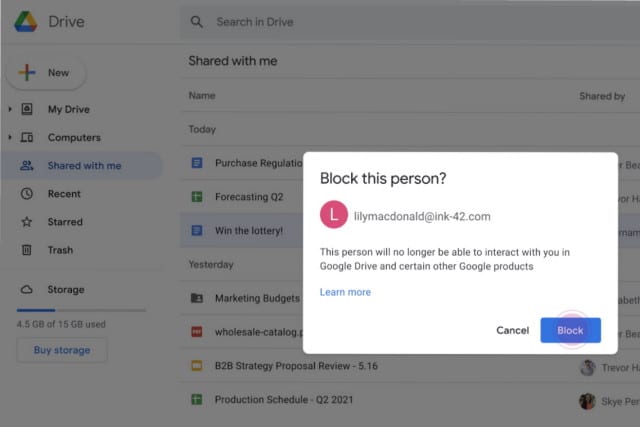The height and width of the screenshot is (427, 640).
Task: Click the lilymacdonald avatar circle in dialog
Action: pos(333,215)
